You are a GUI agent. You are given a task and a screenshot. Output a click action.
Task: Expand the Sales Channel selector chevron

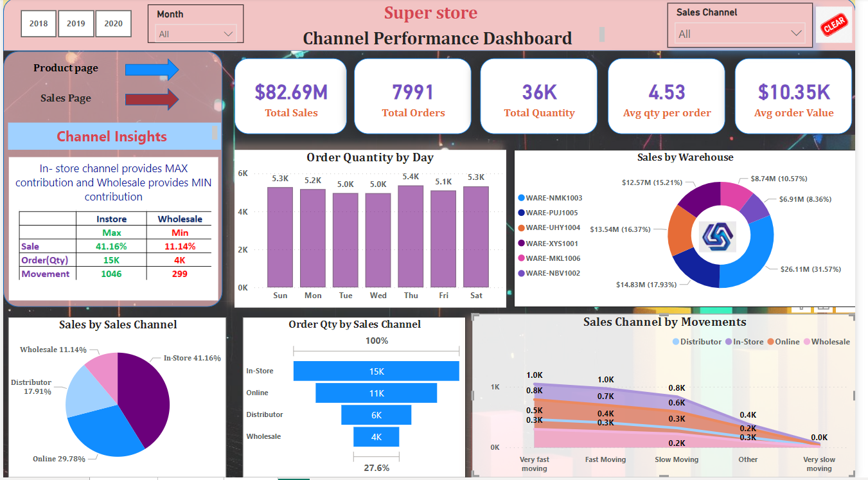[797, 31]
